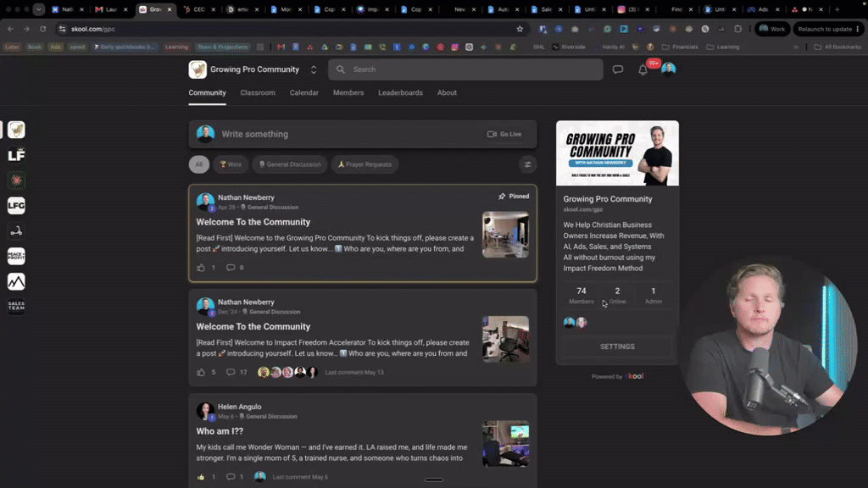Image resolution: width=868 pixels, height=488 pixels.
Task: Open Helen Angulo's profile name
Action: [240, 407]
